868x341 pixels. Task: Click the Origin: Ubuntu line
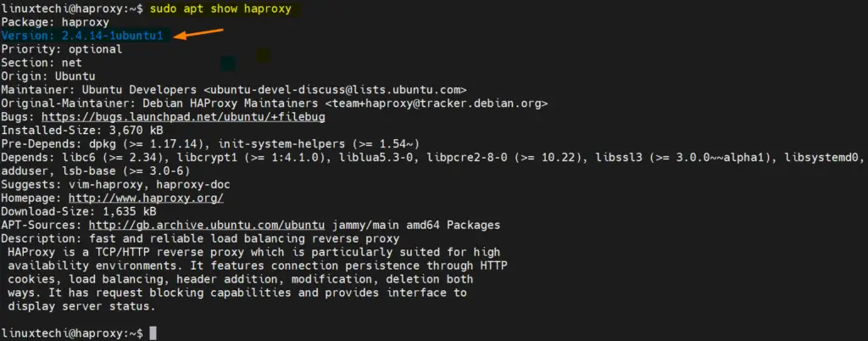(x=48, y=76)
